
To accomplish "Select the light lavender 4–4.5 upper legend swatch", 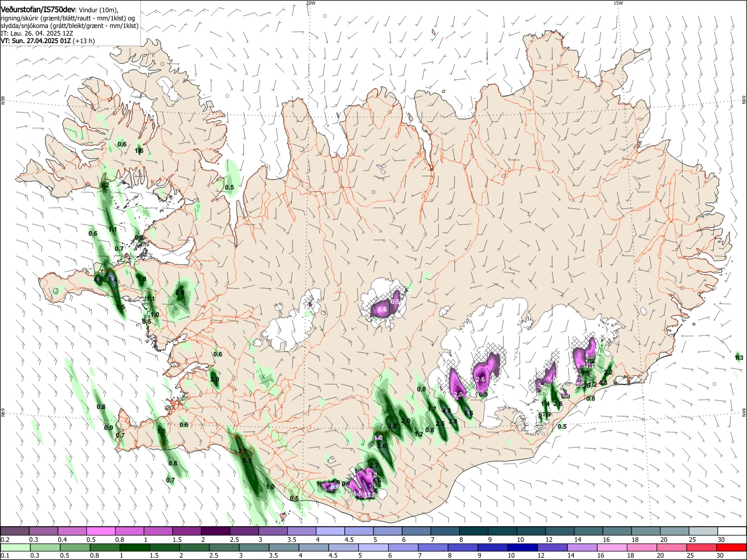I will [330, 531].
